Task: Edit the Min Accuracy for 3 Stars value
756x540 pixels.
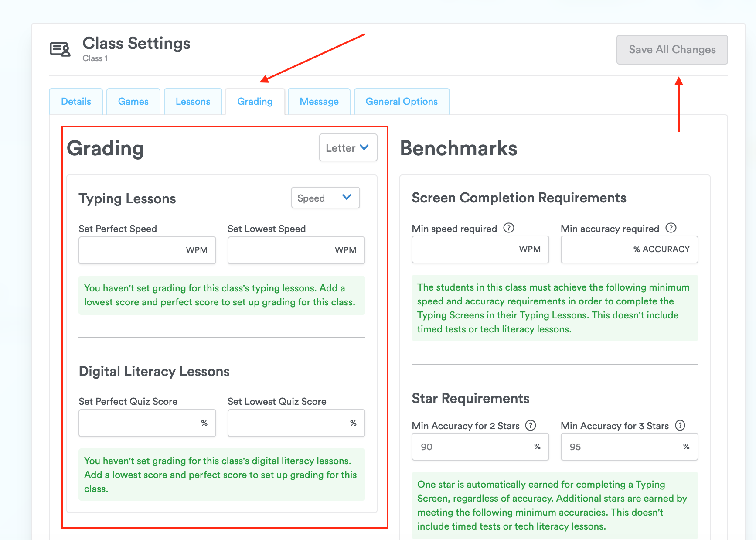Action: coord(629,446)
